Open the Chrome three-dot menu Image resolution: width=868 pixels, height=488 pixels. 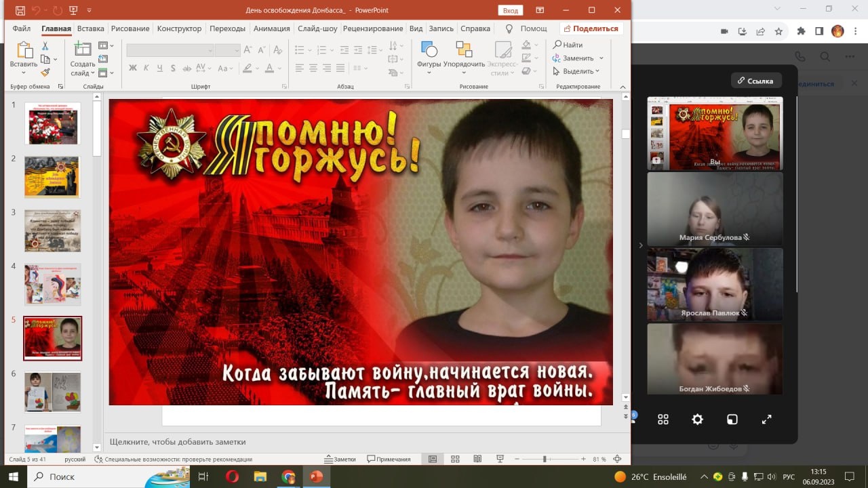pyautogui.click(x=856, y=31)
